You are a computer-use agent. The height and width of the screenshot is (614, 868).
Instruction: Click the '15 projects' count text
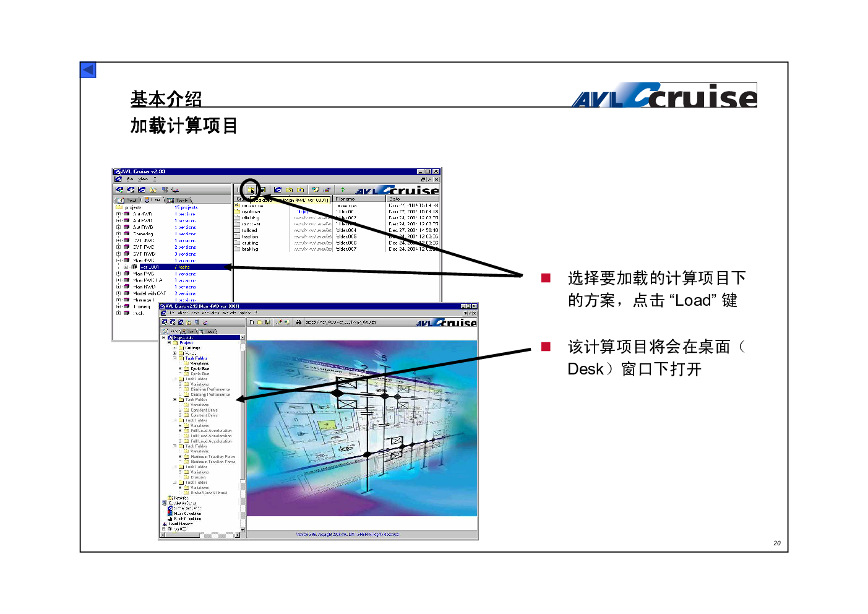coord(186,208)
